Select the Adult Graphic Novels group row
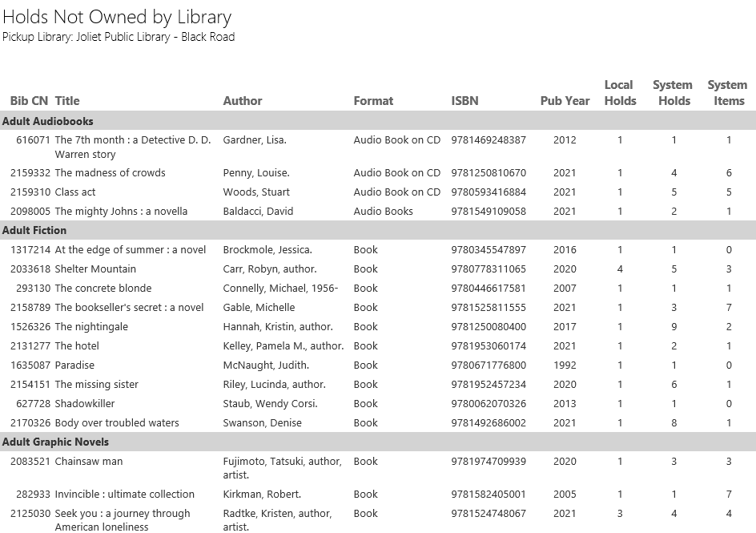The width and height of the screenshot is (756, 533). click(x=55, y=442)
